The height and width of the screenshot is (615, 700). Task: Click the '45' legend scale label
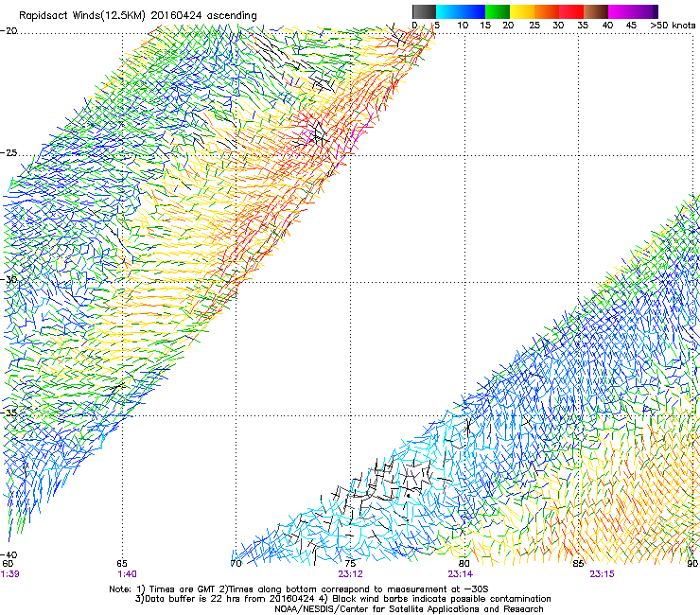point(631,26)
